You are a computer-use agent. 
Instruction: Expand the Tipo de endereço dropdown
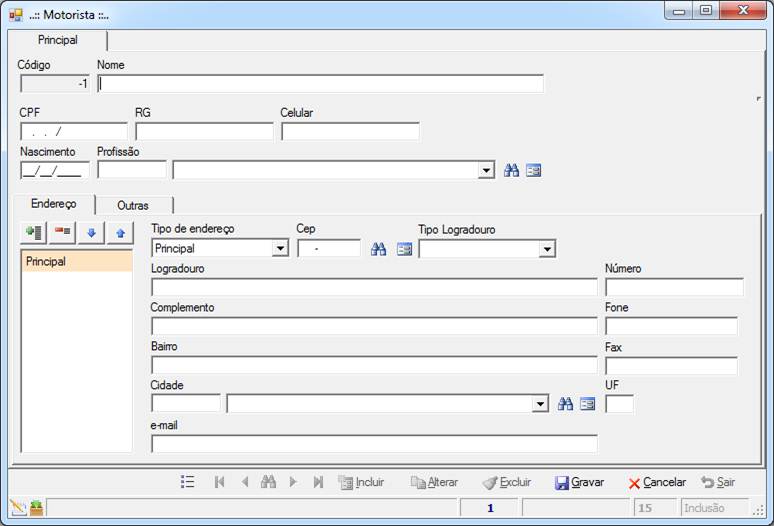[x=280, y=249]
